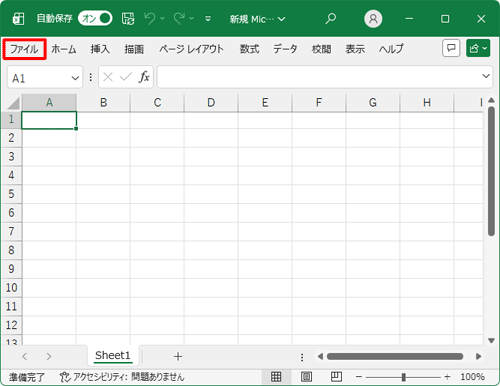Switch to Page Layout view icon
Image resolution: width=500 pixels, height=386 pixels.
pos(306,377)
